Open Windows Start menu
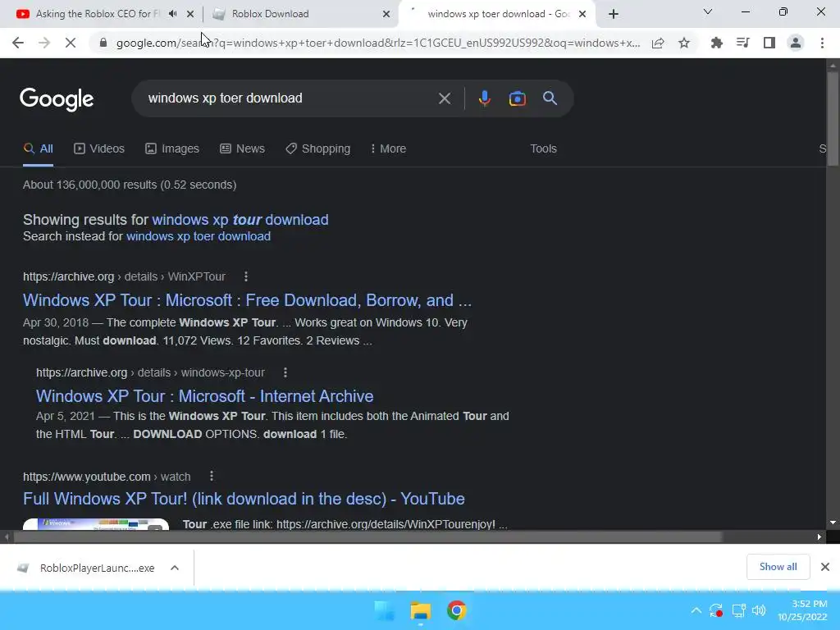 point(384,610)
